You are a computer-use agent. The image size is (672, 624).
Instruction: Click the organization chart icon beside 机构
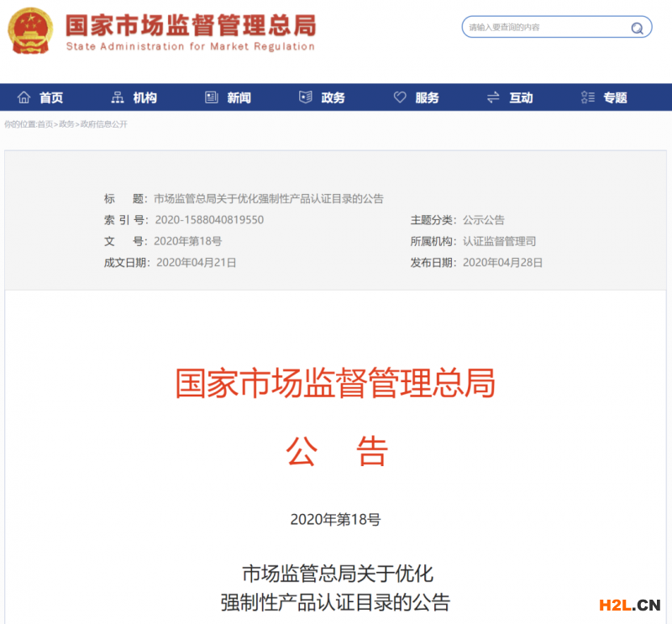tap(118, 97)
